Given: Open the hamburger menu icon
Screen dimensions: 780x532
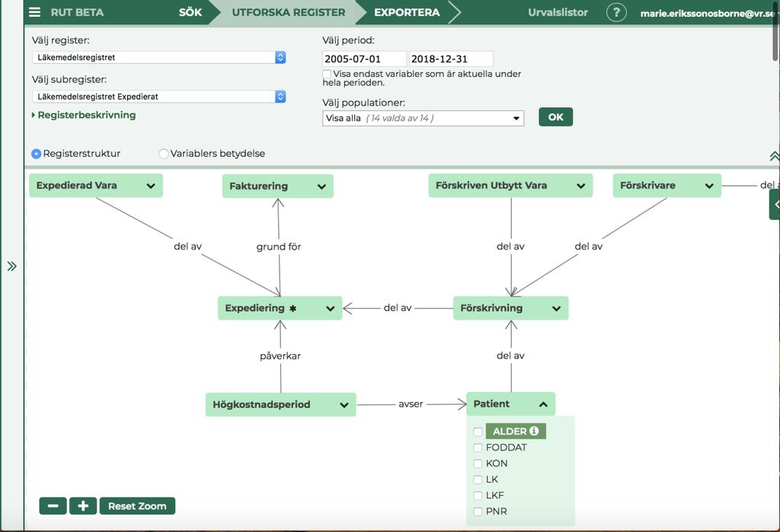Looking at the screenshot, I should click(35, 12).
